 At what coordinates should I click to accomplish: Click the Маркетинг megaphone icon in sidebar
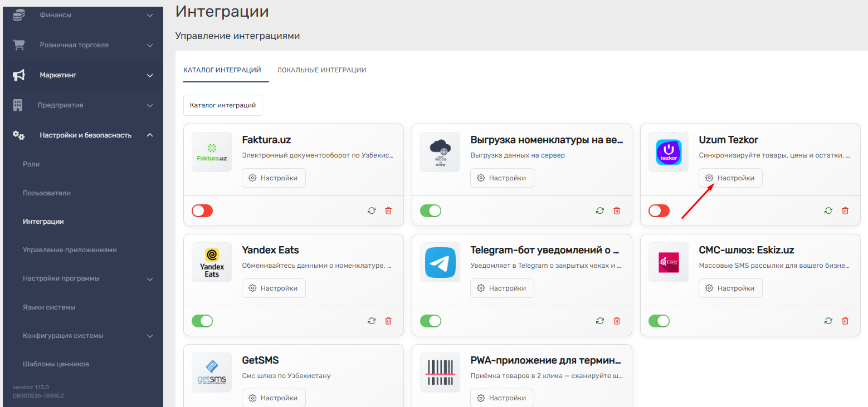[x=19, y=75]
